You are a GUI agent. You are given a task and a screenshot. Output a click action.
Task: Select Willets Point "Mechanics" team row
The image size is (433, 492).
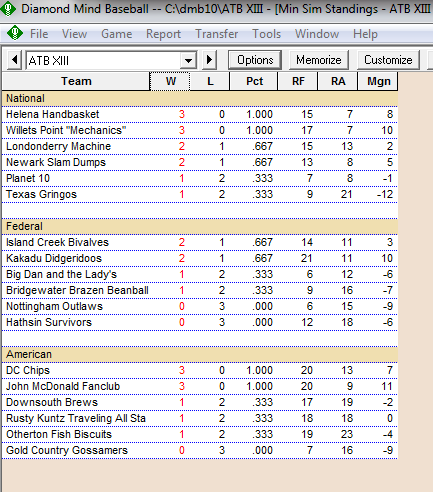coord(200,130)
